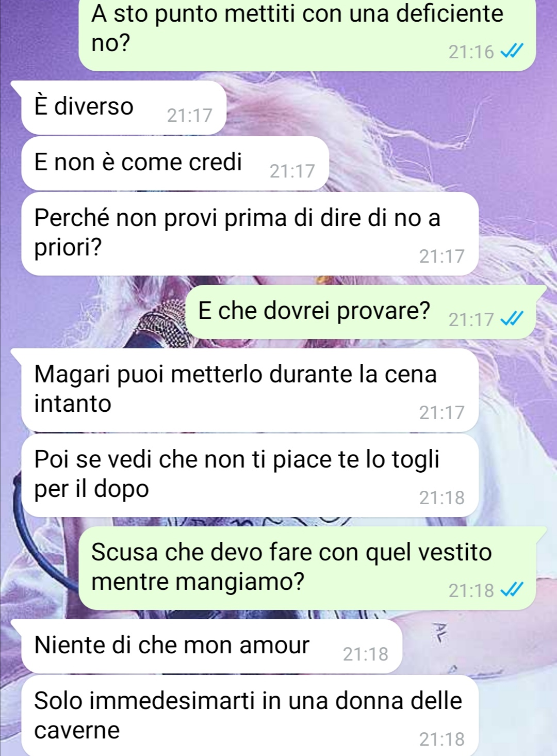Tap the read receipt ticks on 21:16 message
Image resolution: width=557 pixels, height=756 pixels.
pos(512,52)
